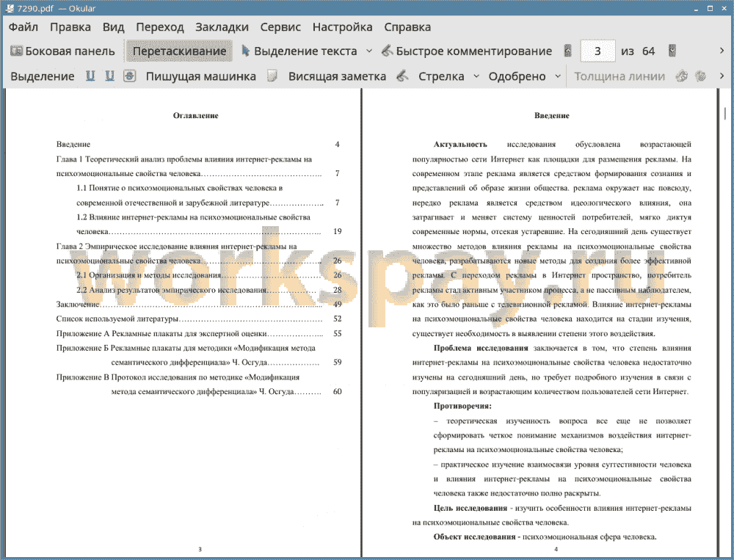Viewport: 734px width, 560px height.
Task: Click the bold word Противоречия
Action: (x=462, y=406)
